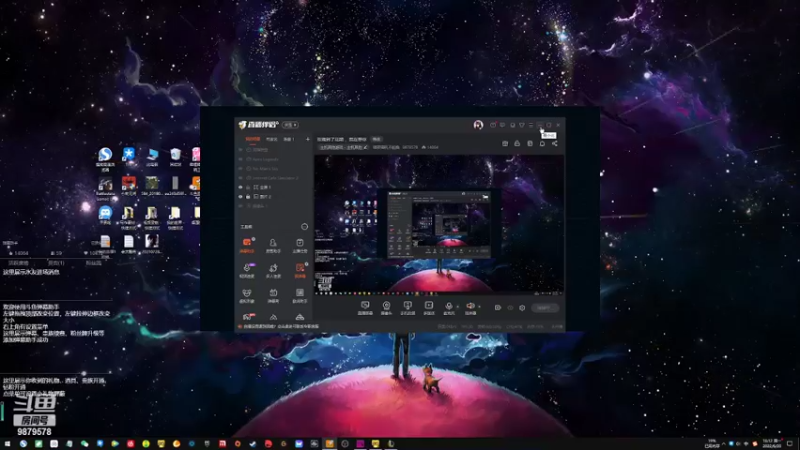Open the user avatar in streaming app header
The height and width of the screenshot is (450, 800).
click(x=478, y=125)
